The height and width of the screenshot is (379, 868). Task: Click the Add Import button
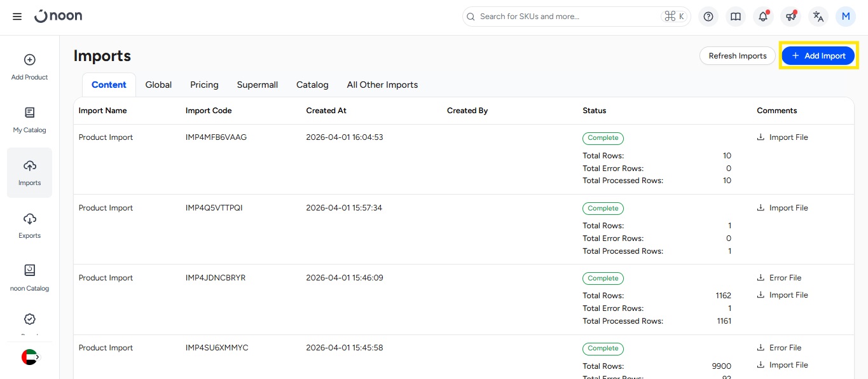(818, 56)
